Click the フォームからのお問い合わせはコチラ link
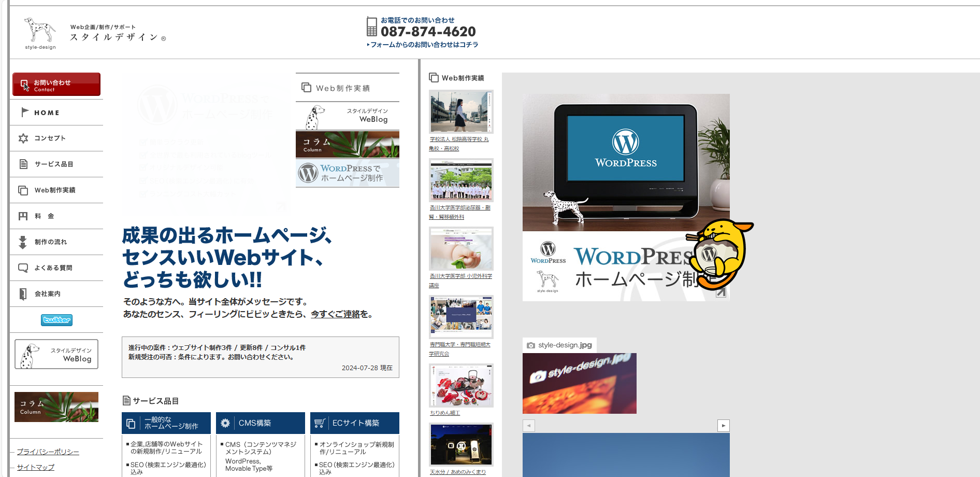Image resolution: width=980 pixels, height=477 pixels. [x=423, y=45]
